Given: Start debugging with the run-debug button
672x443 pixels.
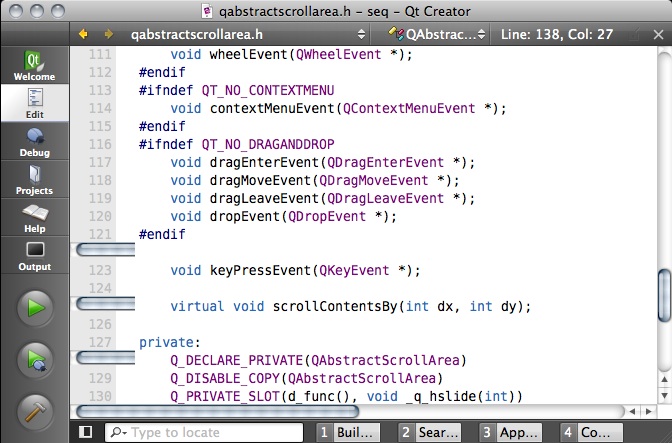Looking at the screenshot, I should tap(35, 360).
